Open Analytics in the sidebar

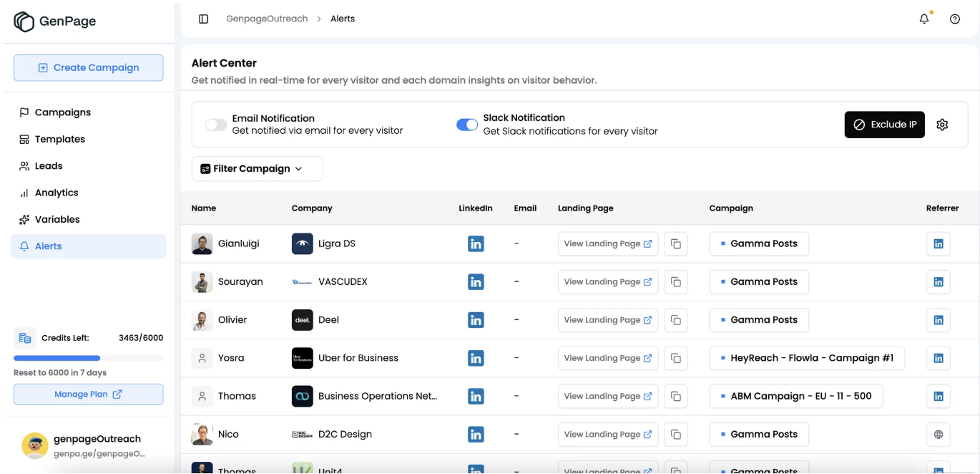(89, 193)
